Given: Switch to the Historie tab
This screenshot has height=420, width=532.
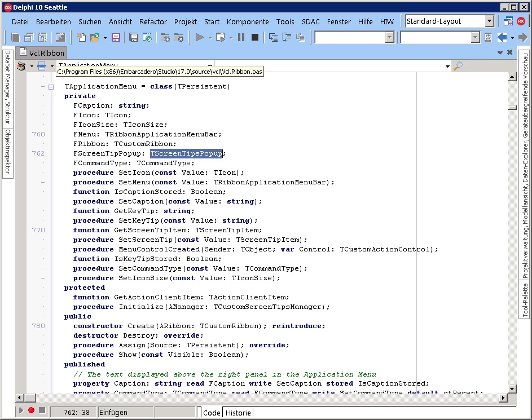Looking at the screenshot, I should (x=238, y=413).
